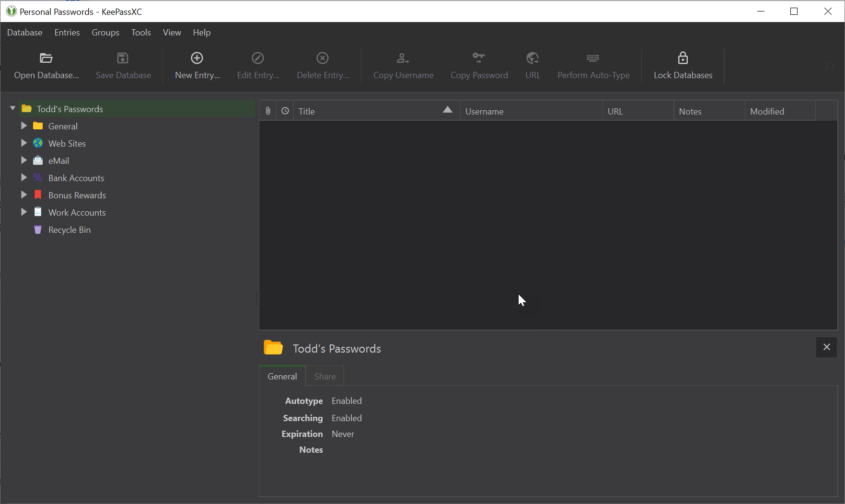
Task: Open the Entries menu
Action: [67, 33]
